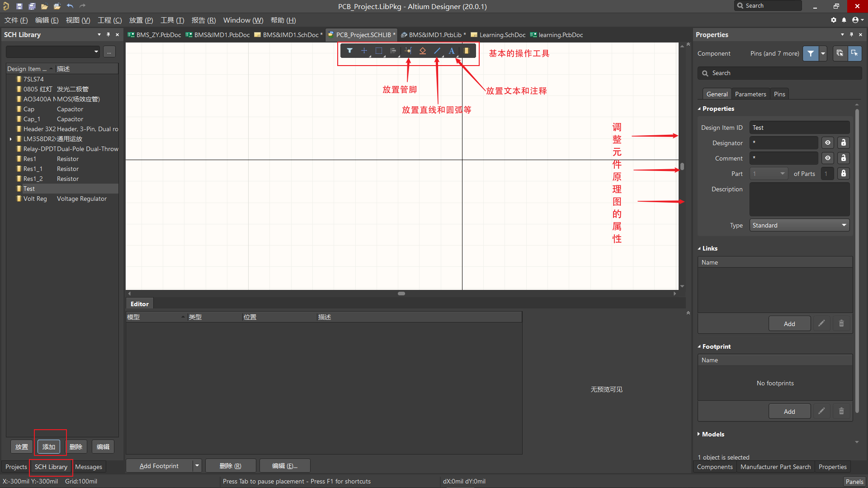Screen dimensions: 868x488
Task: Click the Align objects tool in active bar
Action: tap(393, 51)
